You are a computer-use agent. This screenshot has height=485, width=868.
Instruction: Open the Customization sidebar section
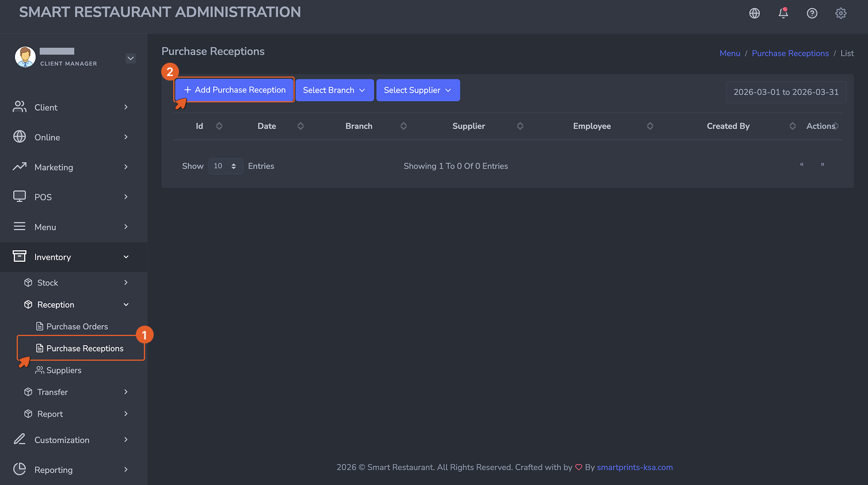click(74, 440)
